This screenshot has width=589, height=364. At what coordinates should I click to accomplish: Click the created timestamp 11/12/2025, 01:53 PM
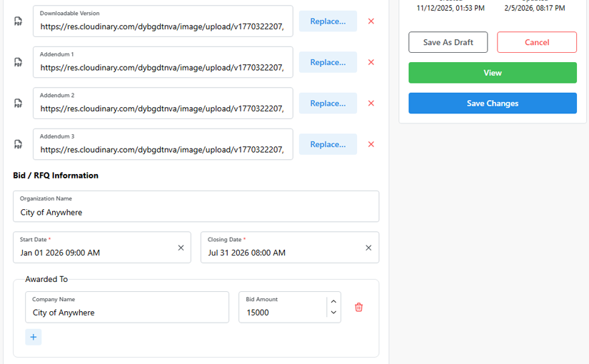click(x=450, y=8)
